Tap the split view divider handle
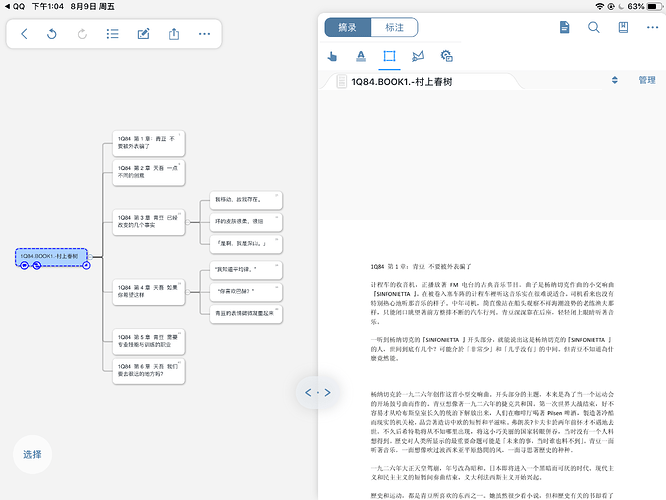666x500 pixels. coord(318,393)
